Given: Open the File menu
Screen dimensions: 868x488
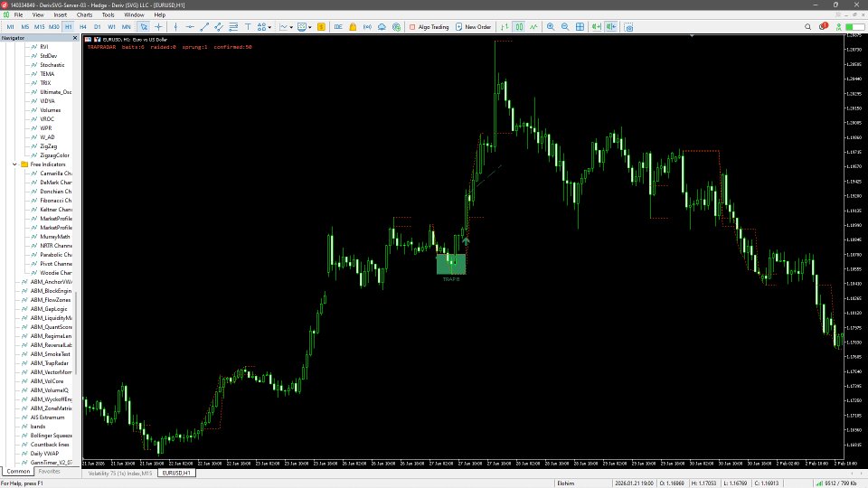Looking at the screenshot, I should coord(18,15).
